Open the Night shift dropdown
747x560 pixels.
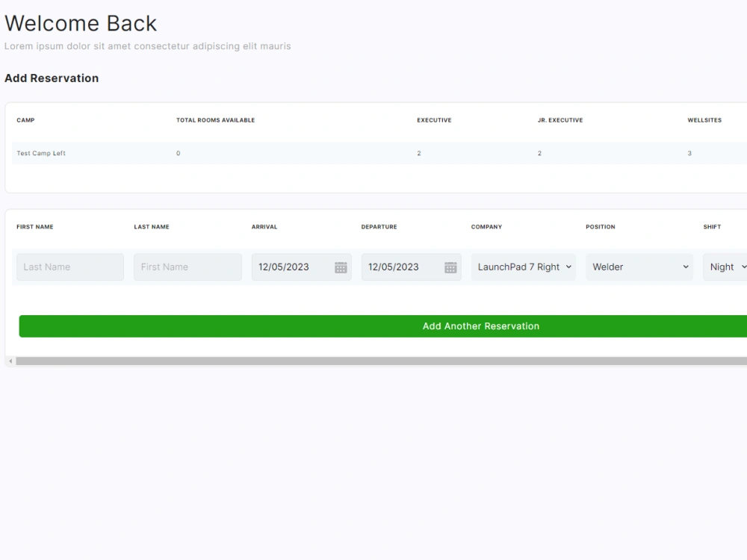(725, 267)
